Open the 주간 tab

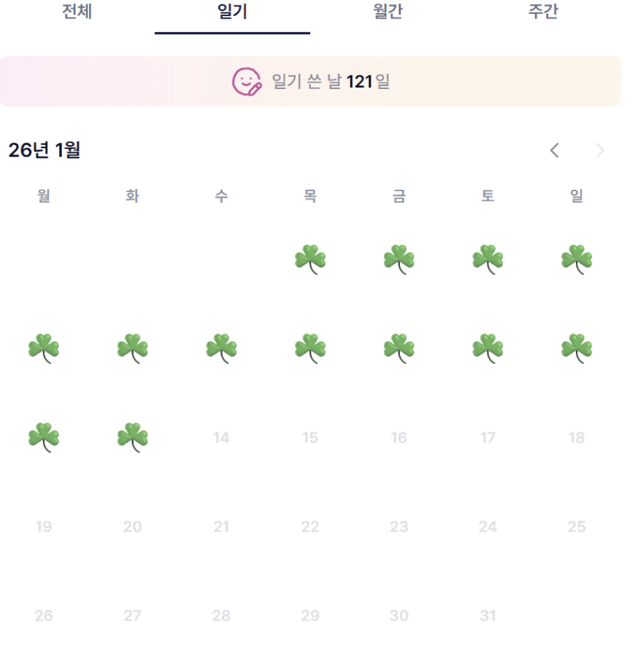[x=543, y=12]
